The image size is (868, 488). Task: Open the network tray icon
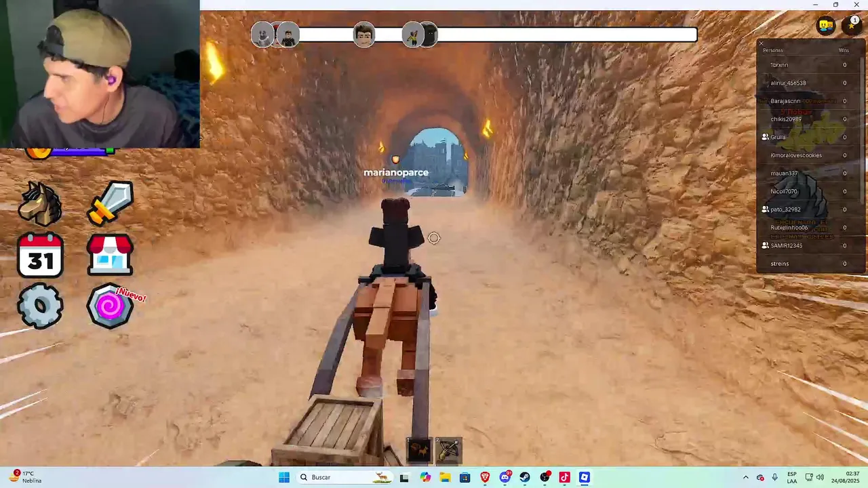[809, 477]
